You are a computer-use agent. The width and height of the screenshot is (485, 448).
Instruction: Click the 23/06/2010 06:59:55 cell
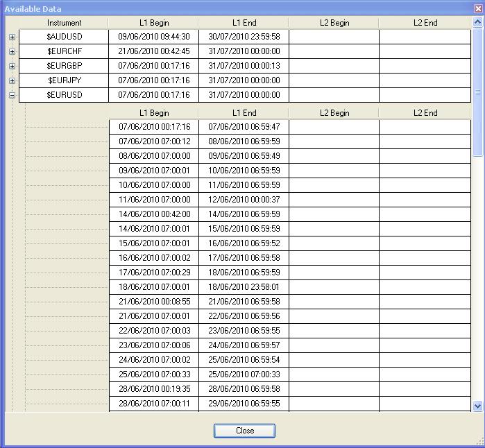click(244, 331)
